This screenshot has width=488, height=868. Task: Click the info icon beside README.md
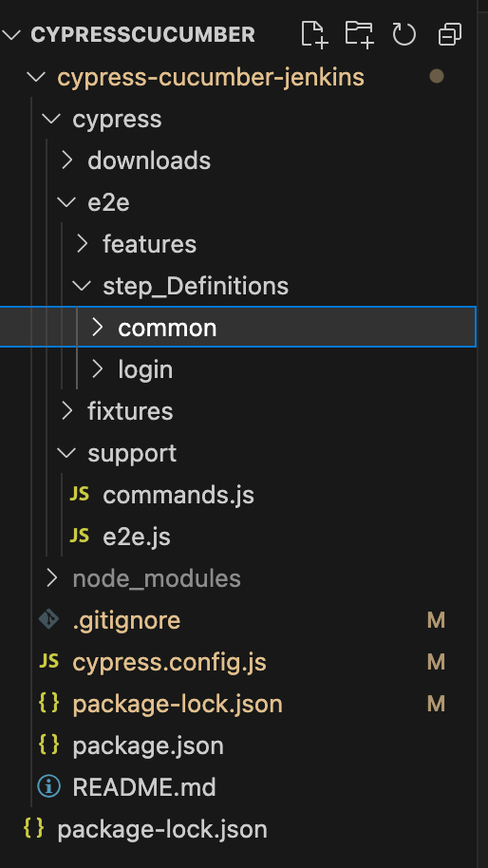[x=48, y=786]
